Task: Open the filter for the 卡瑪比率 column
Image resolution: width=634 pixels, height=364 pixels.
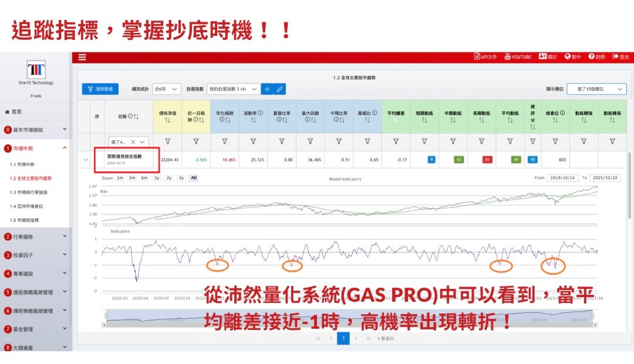Action: pyautogui.click(x=339, y=141)
